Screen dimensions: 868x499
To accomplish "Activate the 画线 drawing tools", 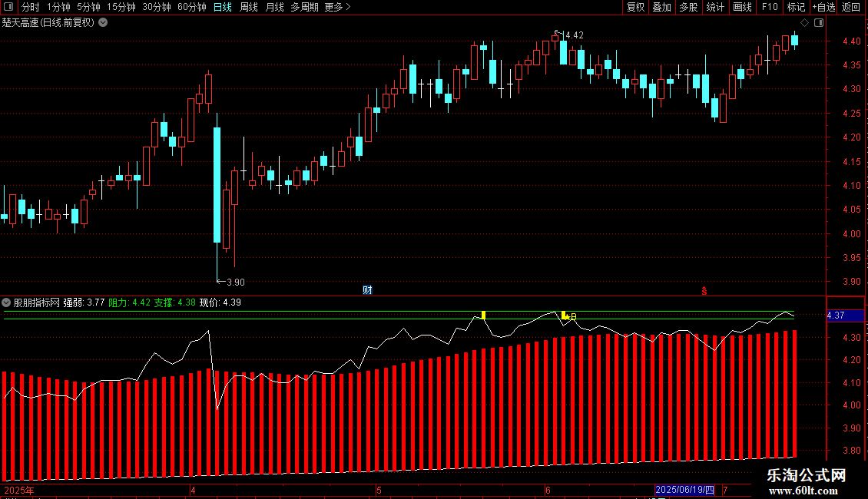I will [742, 7].
